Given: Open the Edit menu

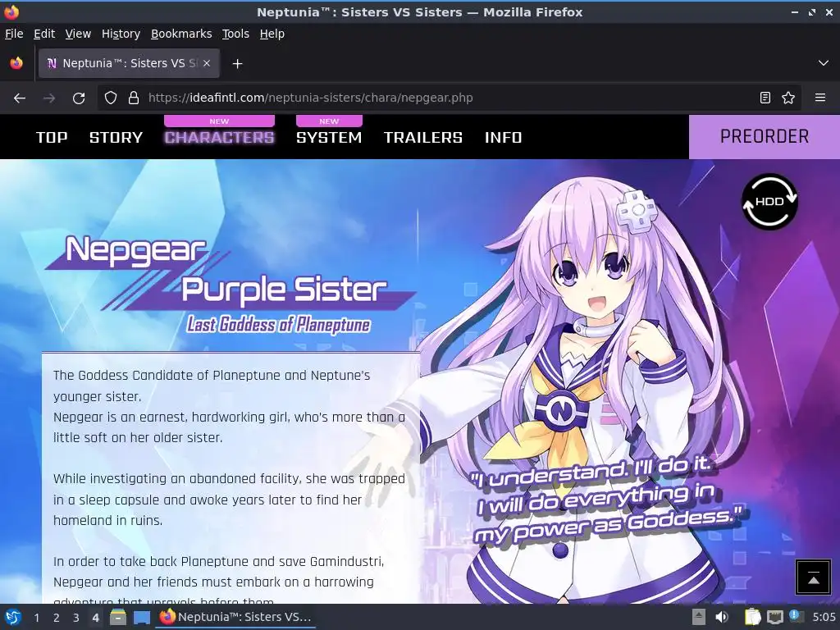Looking at the screenshot, I should 44,34.
